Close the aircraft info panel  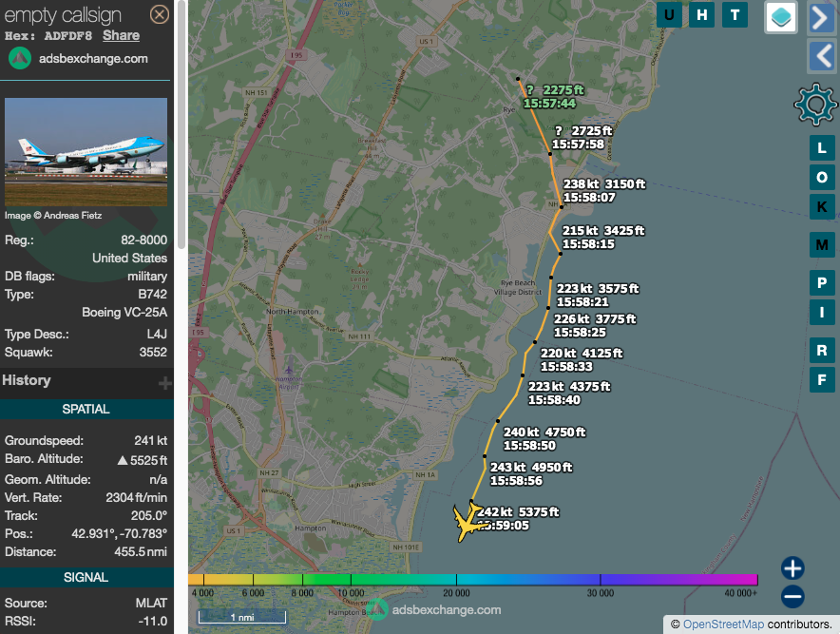(x=160, y=14)
